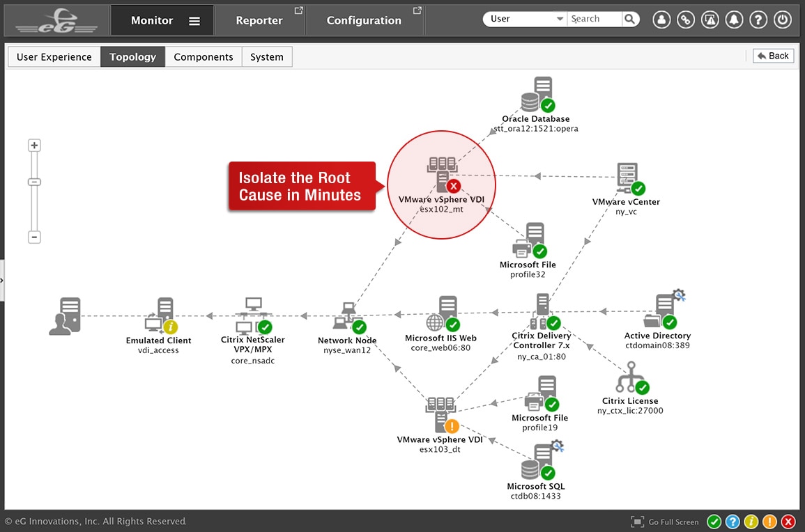
Task: Toggle the red critical status filter
Action: click(x=788, y=522)
